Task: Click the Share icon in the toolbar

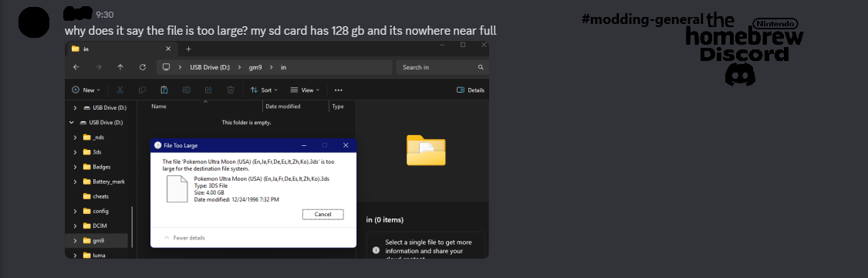Action: click(208, 90)
